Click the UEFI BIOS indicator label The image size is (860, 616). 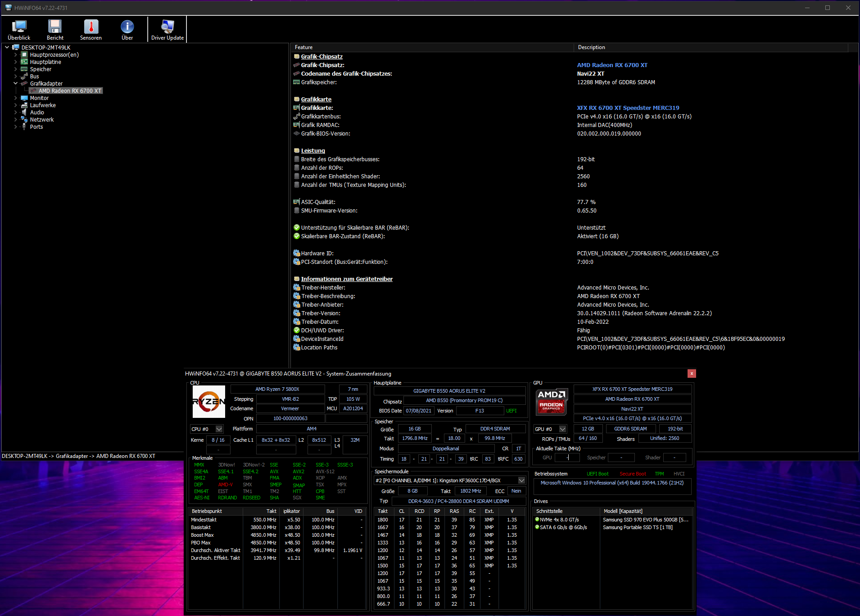pyautogui.click(x=511, y=411)
